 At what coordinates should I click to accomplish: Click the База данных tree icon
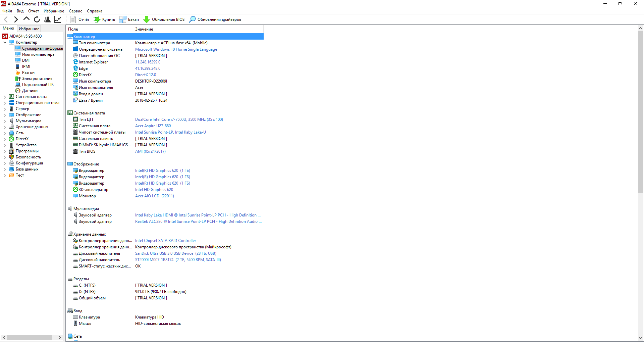(11, 169)
